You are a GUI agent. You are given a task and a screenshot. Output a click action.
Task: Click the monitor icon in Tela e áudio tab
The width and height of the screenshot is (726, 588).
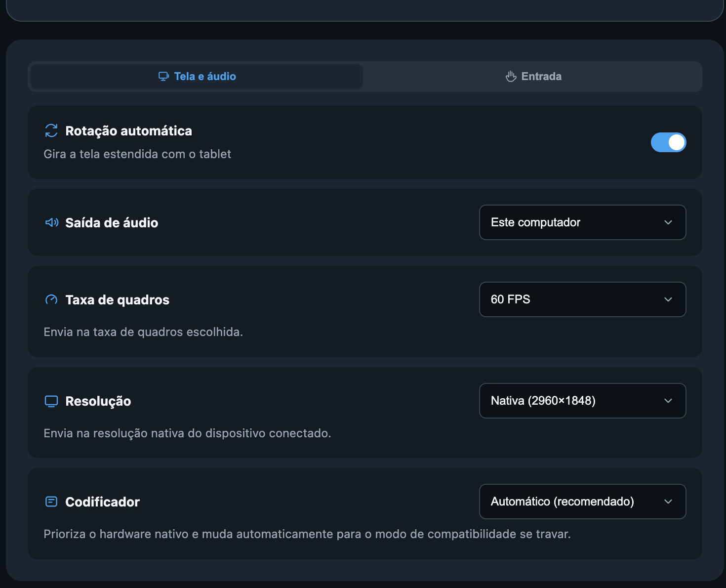click(163, 76)
